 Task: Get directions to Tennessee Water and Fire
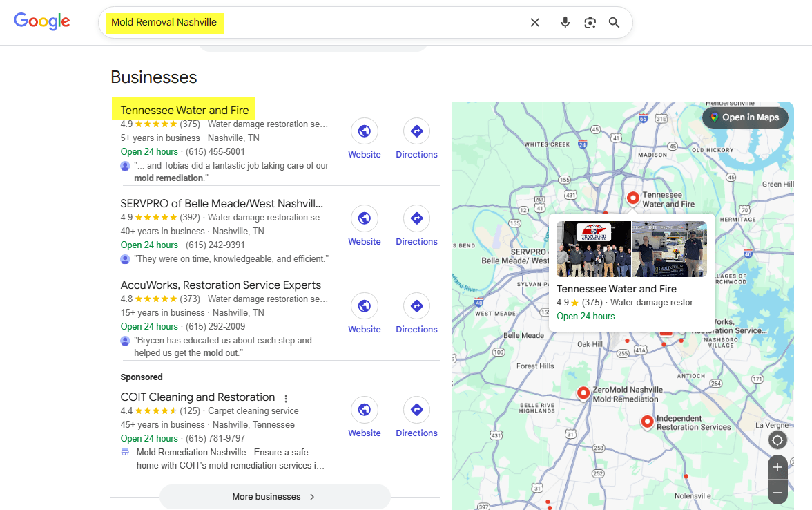(x=416, y=138)
